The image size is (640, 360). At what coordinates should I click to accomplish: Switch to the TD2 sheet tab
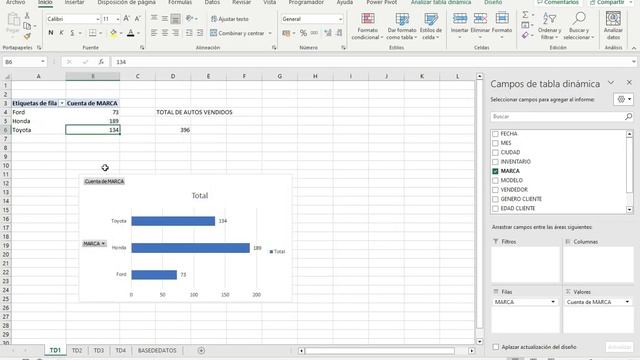pos(77,351)
